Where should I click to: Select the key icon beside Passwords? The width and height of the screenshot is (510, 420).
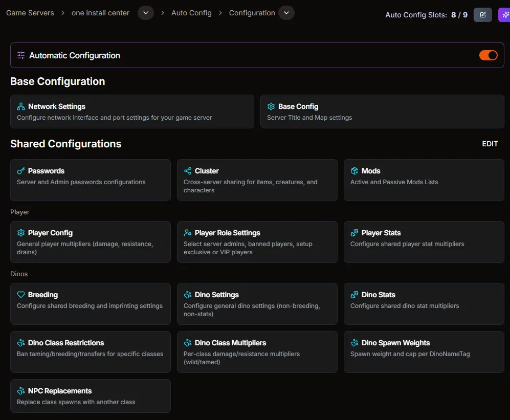[x=20, y=171]
